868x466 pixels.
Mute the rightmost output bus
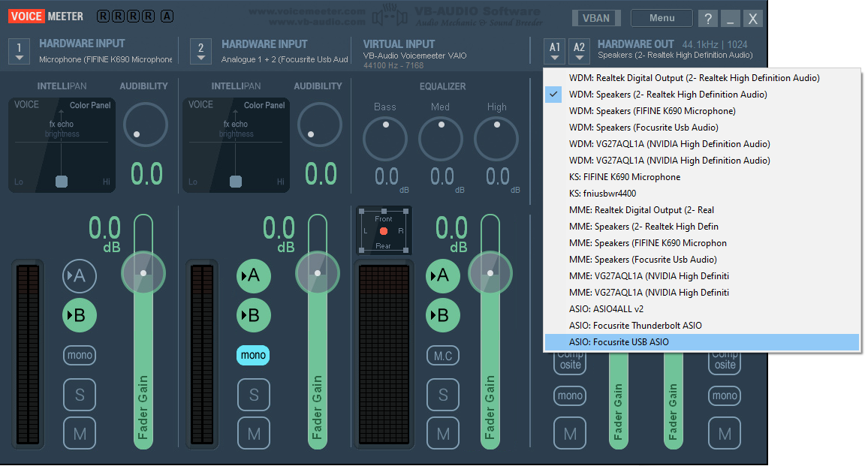point(725,433)
